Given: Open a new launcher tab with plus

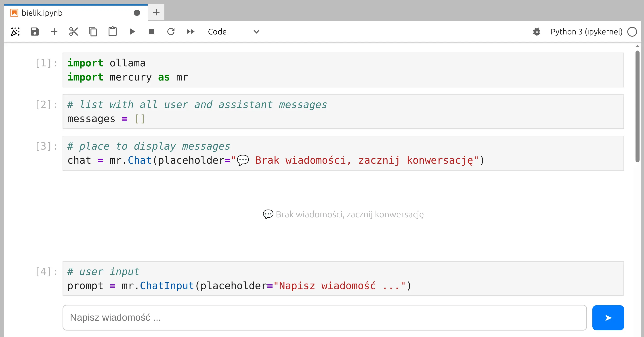Looking at the screenshot, I should tap(156, 12).
